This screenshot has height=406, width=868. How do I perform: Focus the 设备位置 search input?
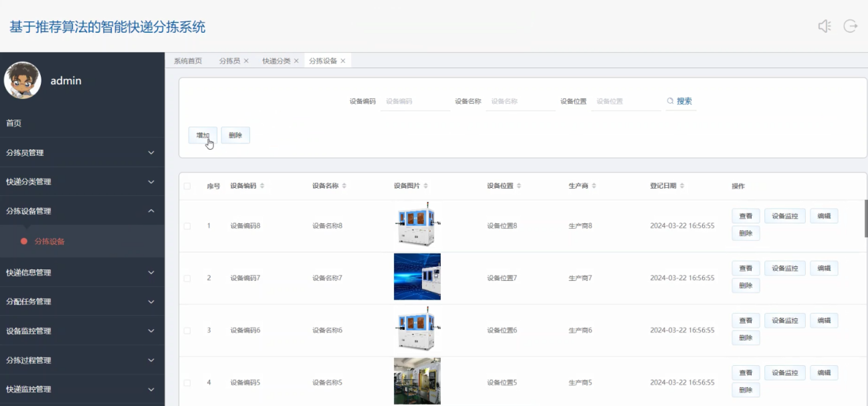point(626,102)
